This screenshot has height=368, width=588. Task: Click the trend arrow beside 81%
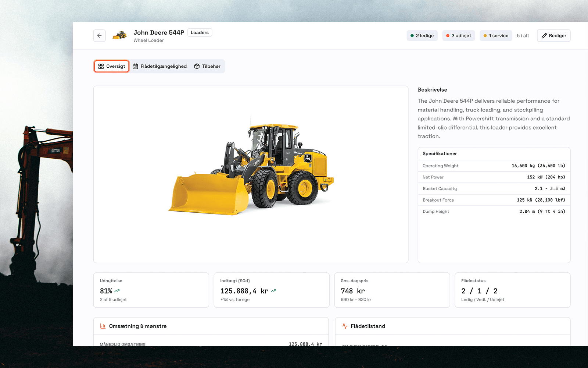tap(117, 291)
